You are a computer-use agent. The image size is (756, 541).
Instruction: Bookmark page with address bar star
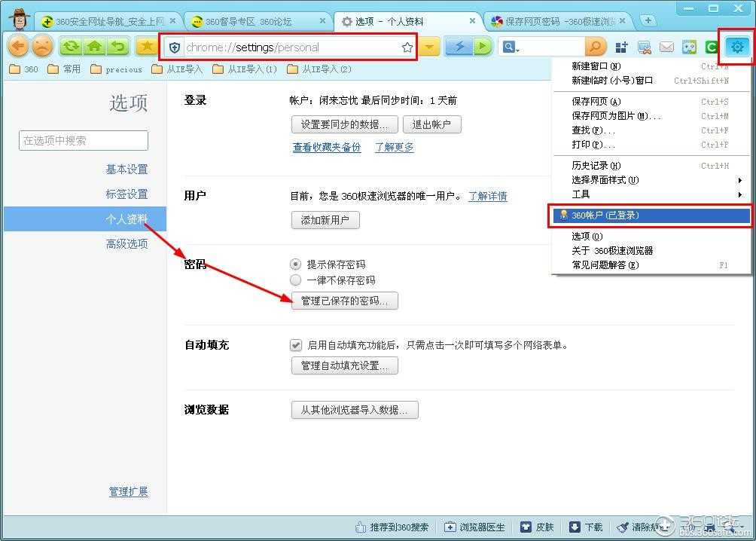(x=407, y=47)
